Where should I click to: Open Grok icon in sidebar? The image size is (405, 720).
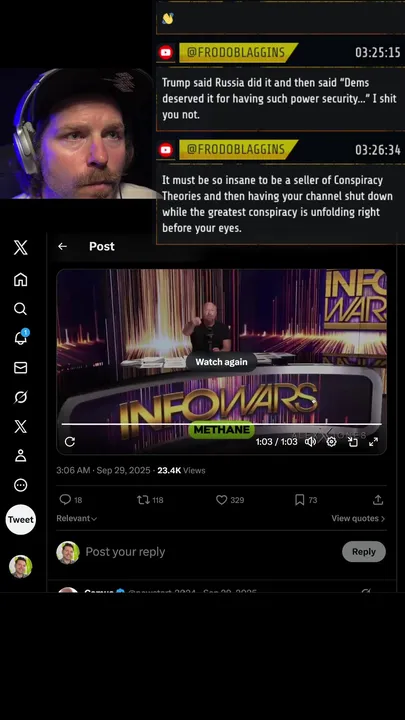tap(20, 397)
